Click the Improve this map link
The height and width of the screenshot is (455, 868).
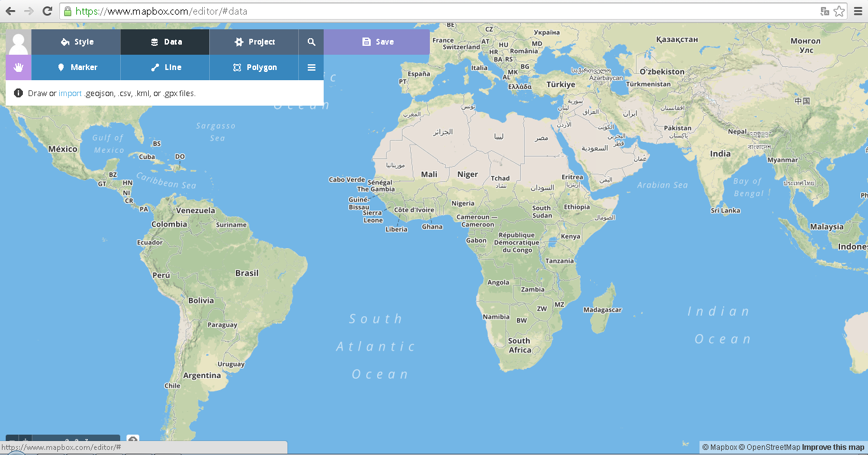click(833, 447)
